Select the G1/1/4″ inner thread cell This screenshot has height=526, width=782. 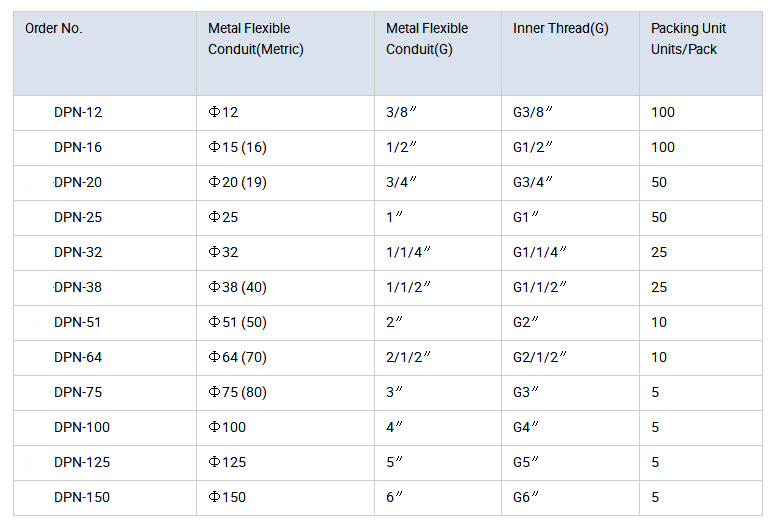[540, 252]
